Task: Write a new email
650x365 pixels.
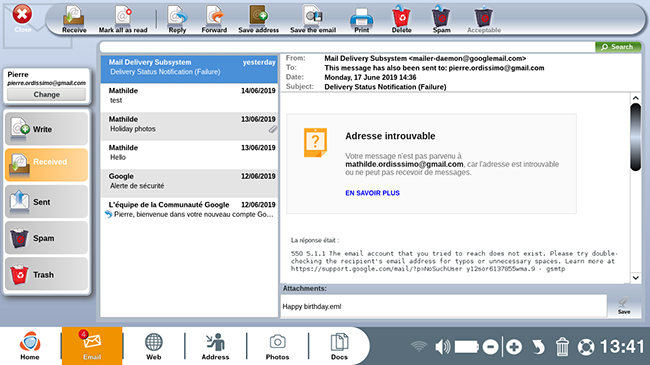Action: 46,129
